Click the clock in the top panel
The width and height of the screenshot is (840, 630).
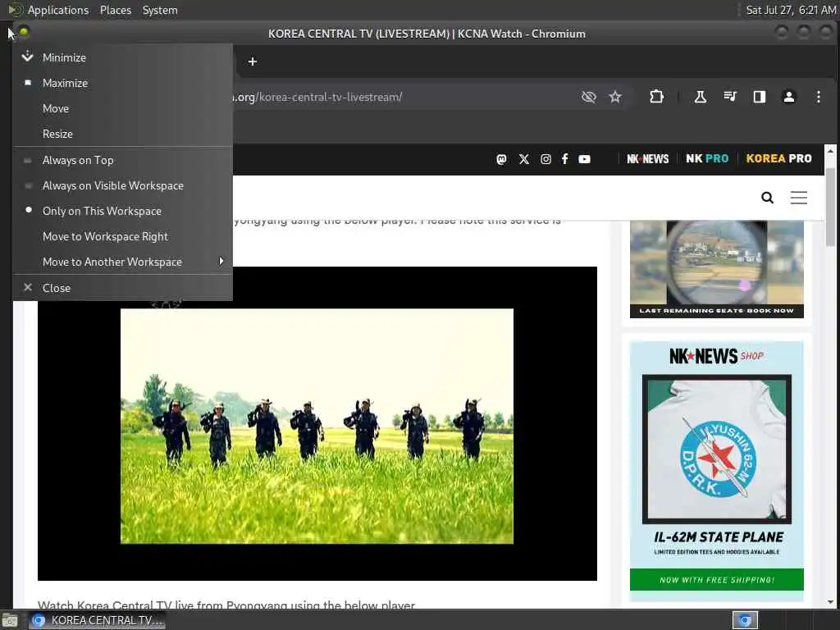click(x=791, y=10)
